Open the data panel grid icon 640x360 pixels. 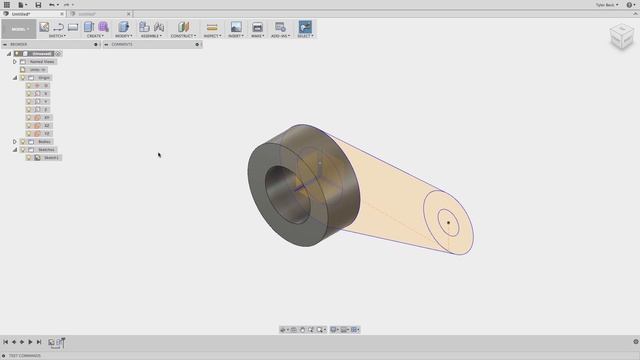tap(7, 5)
